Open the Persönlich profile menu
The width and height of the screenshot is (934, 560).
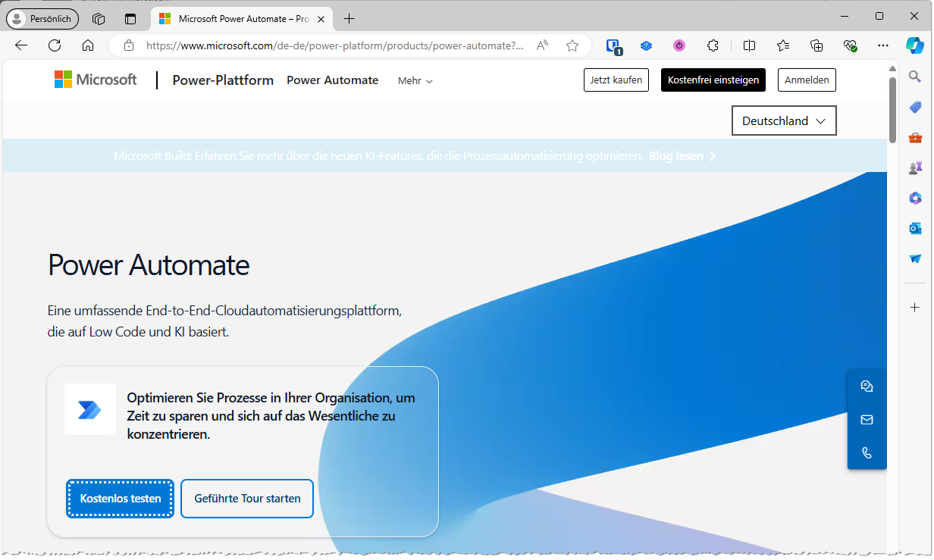pyautogui.click(x=42, y=18)
